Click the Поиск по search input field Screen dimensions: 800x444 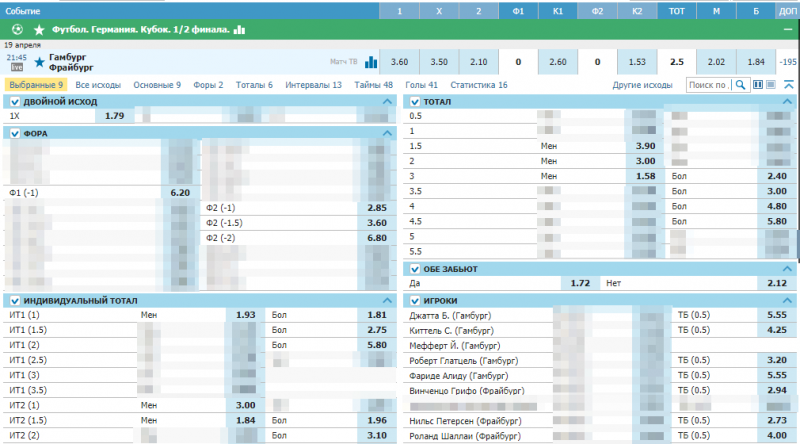click(x=709, y=86)
